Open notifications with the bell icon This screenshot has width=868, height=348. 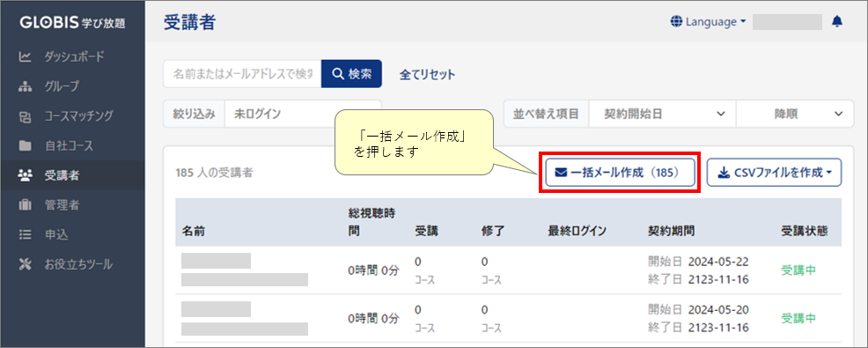(837, 22)
